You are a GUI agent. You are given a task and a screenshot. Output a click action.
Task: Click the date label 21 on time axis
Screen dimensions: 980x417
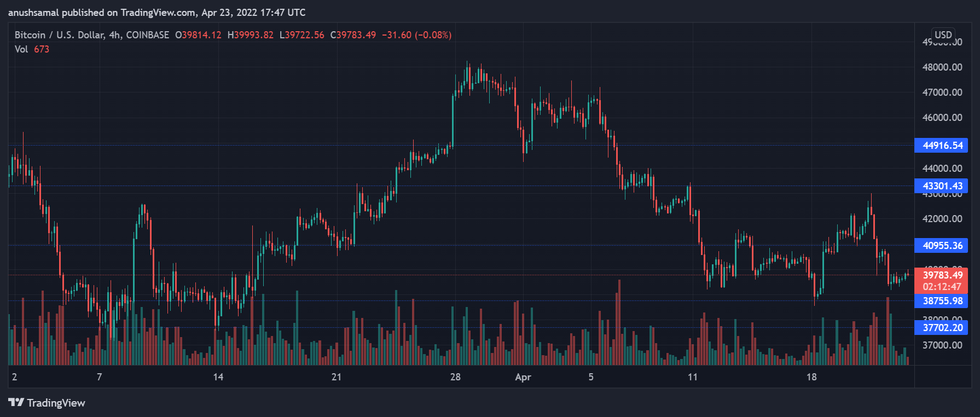337,377
